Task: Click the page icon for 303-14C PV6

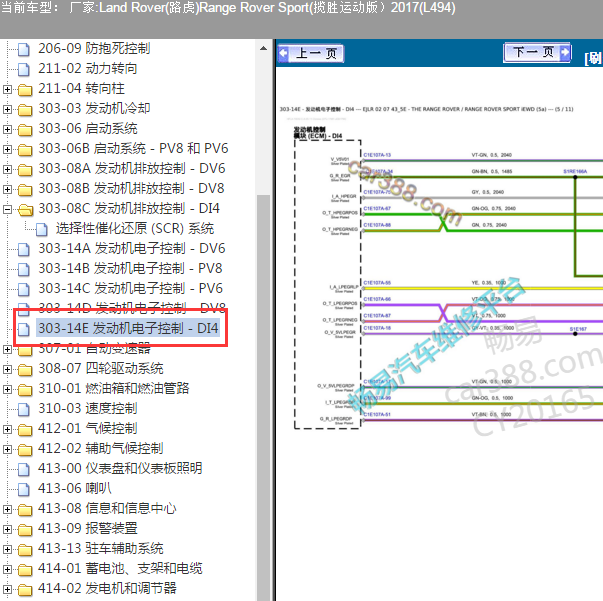Action: (x=24, y=289)
